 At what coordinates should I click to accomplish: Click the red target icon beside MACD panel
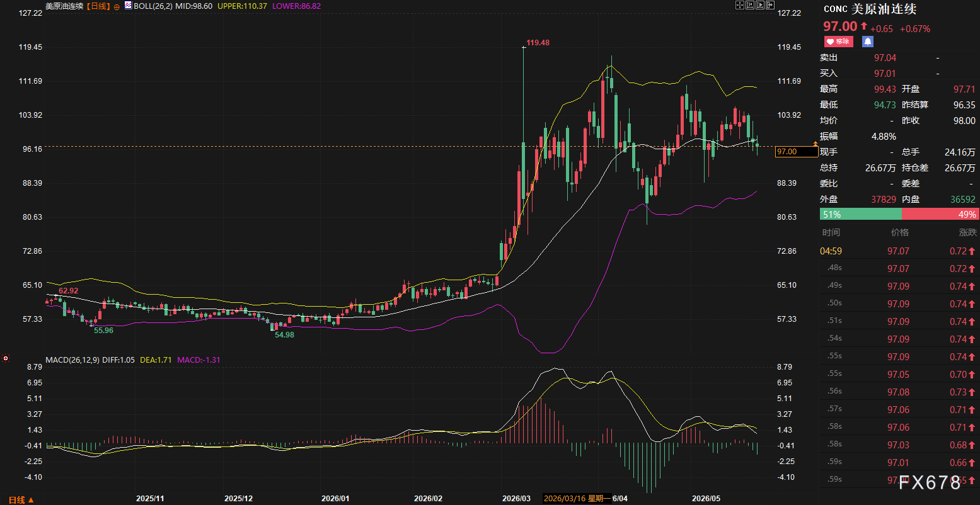click(x=6, y=358)
